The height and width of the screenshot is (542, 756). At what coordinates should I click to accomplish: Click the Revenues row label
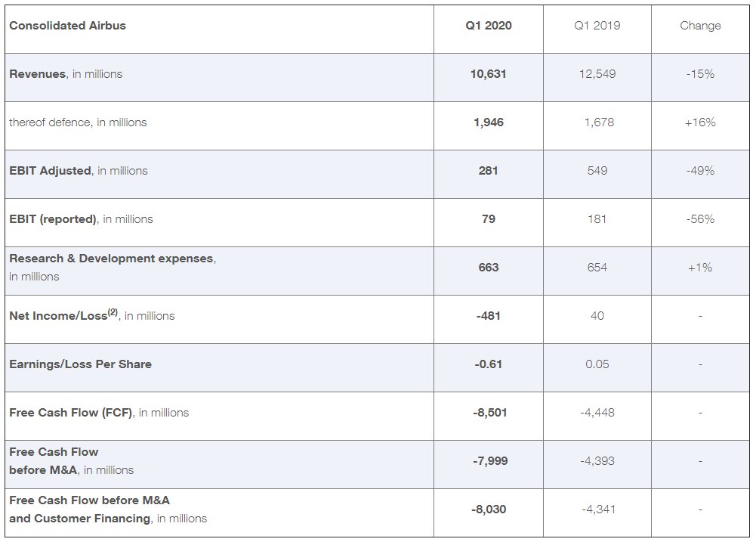(66, 74)
